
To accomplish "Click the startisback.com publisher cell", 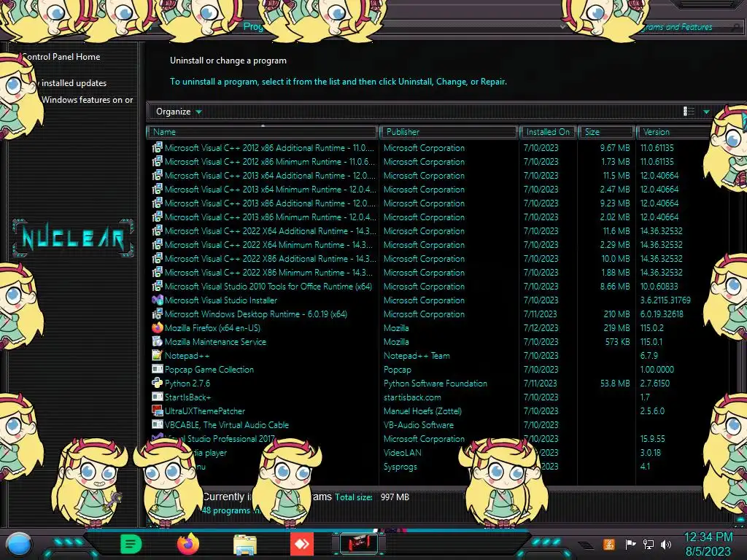I will pyautogui.click(x=412, y=397).
